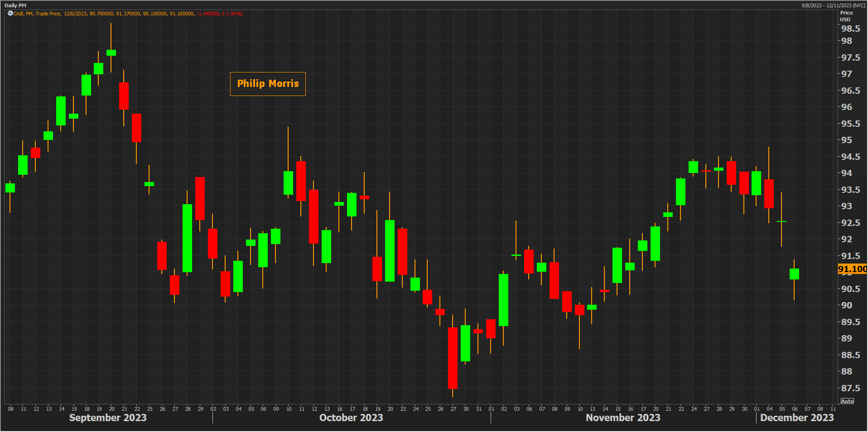The width and height of the screenshot is (868, 432).
Task: Click the 98.5 price axis label
Action: [x=850, y=29]
